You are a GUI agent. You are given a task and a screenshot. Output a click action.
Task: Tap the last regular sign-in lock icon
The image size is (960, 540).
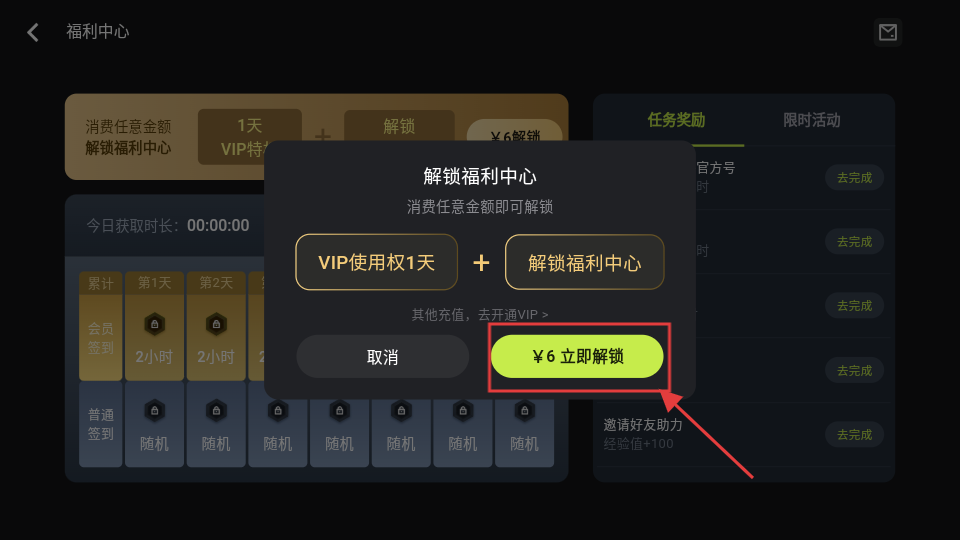click(x=525, y=411)
